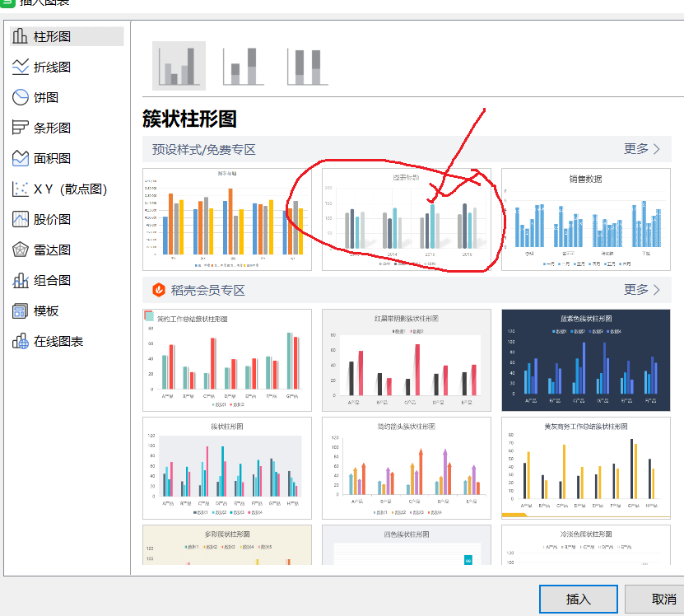
Task: Expand 更多 in 稻壳会员专区 section
Action: (641, 289)
